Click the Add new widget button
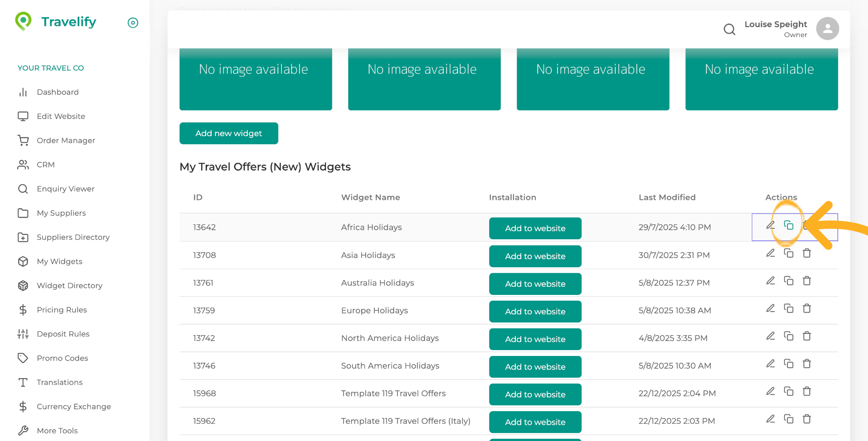The image size is (868, 441). click(228, 133)
